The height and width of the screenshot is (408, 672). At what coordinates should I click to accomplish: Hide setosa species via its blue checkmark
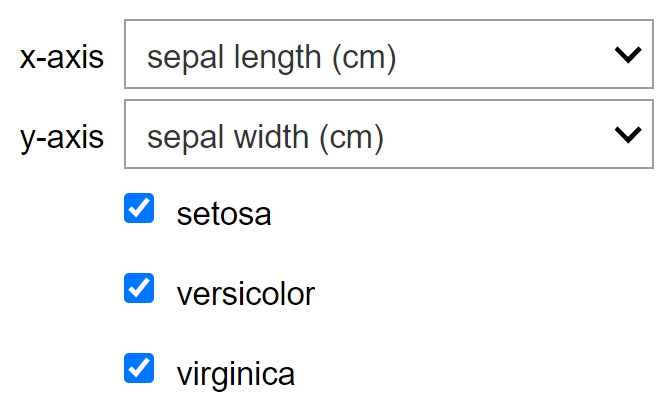pyautogui.click(x=139, y=209)
